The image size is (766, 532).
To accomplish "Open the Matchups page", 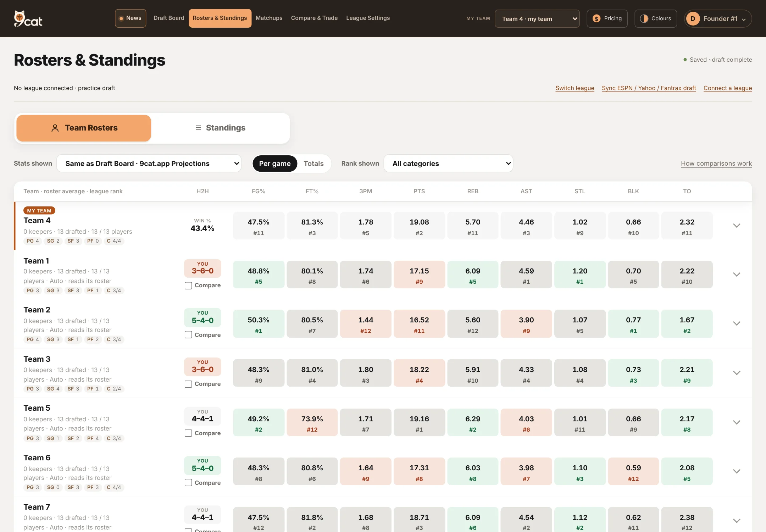I will coord(269,18).
